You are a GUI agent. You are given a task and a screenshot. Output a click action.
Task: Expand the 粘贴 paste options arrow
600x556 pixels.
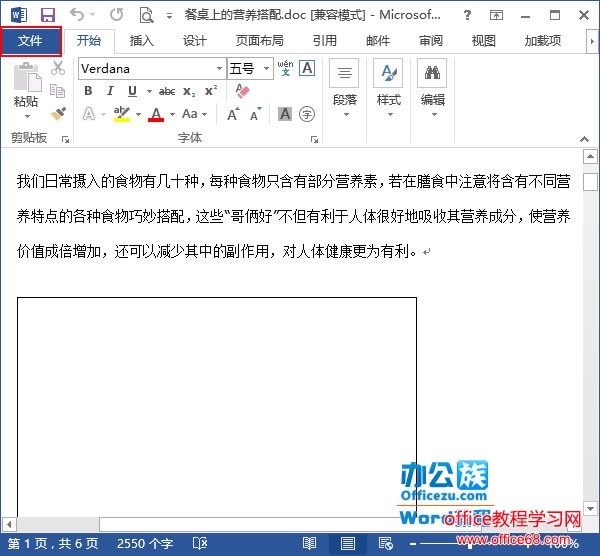click(27, 116)
